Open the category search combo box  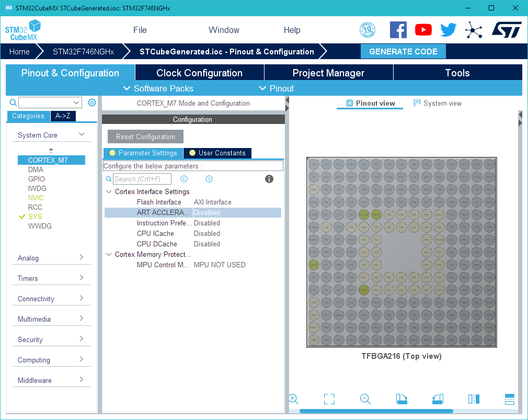click(x=50, y=103)
